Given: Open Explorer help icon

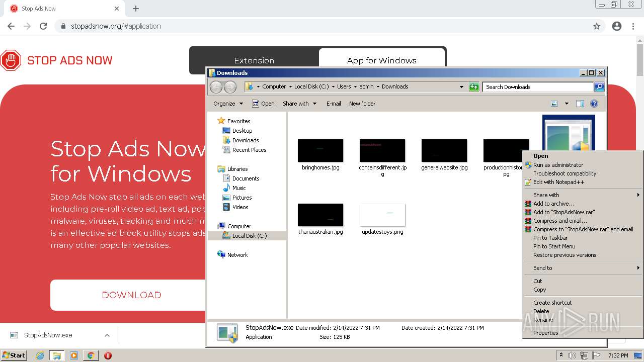Looking at the screenshot, I should (594, 104).
